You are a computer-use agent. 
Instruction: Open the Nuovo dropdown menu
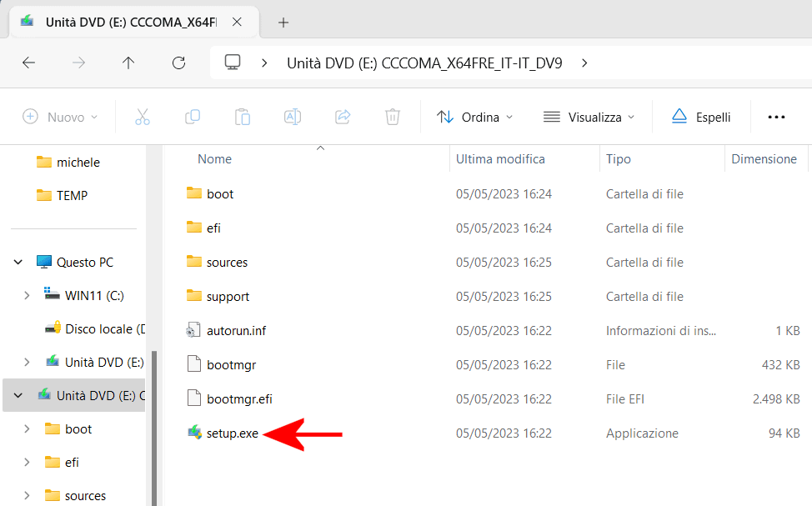click(x=60, y=117)
